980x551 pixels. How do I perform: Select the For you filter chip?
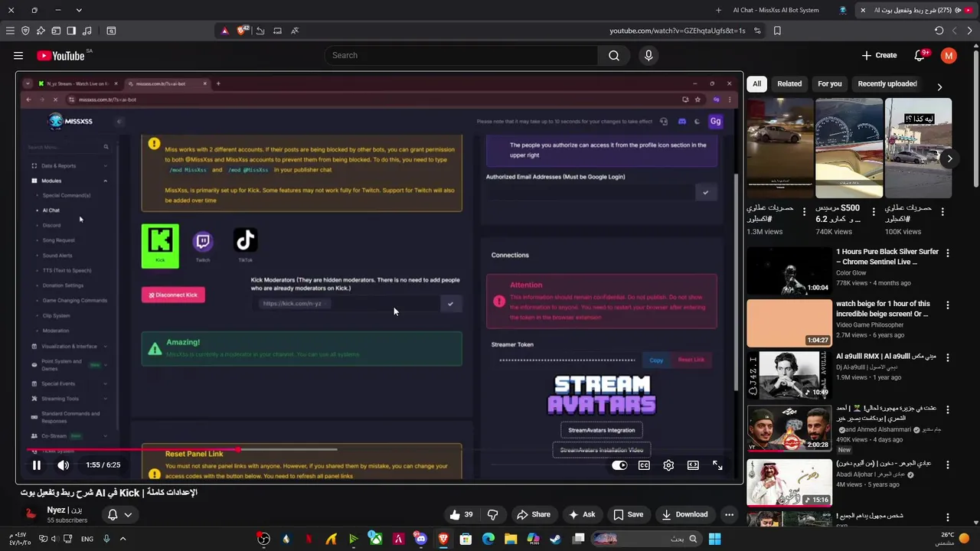(x=829, y=83)
